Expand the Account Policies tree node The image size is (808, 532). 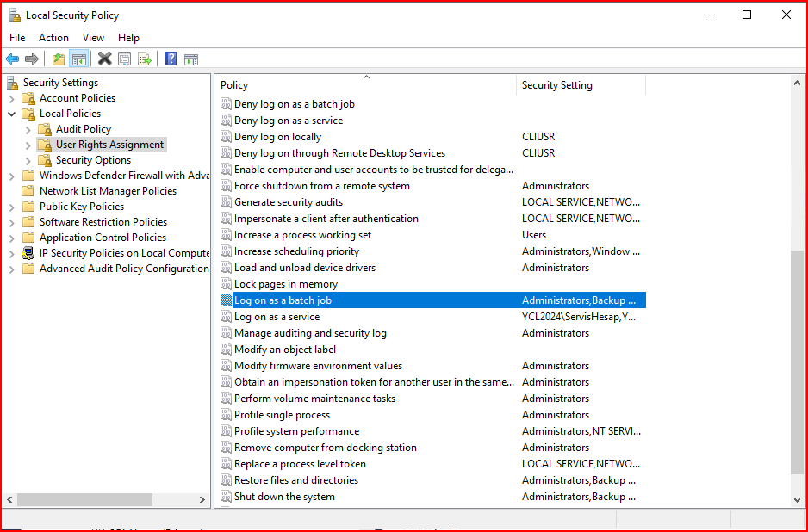(11, 98)
